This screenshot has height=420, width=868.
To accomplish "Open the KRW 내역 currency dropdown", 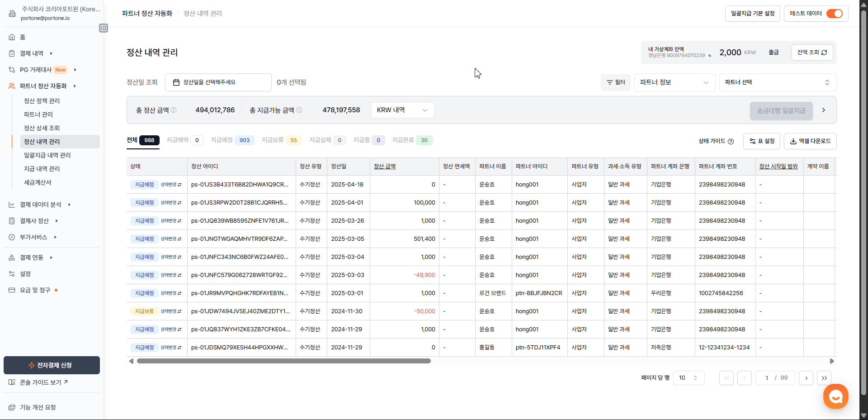I will point(402,110).
